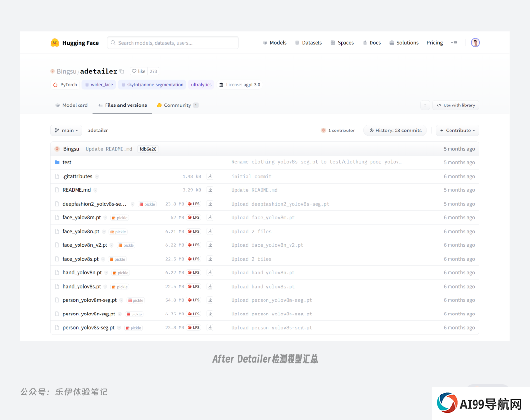Image resolution: width=530 pixels, height=420 pixels.
Task: Expand the Contribute dropdown
Action: coord(458,131)
